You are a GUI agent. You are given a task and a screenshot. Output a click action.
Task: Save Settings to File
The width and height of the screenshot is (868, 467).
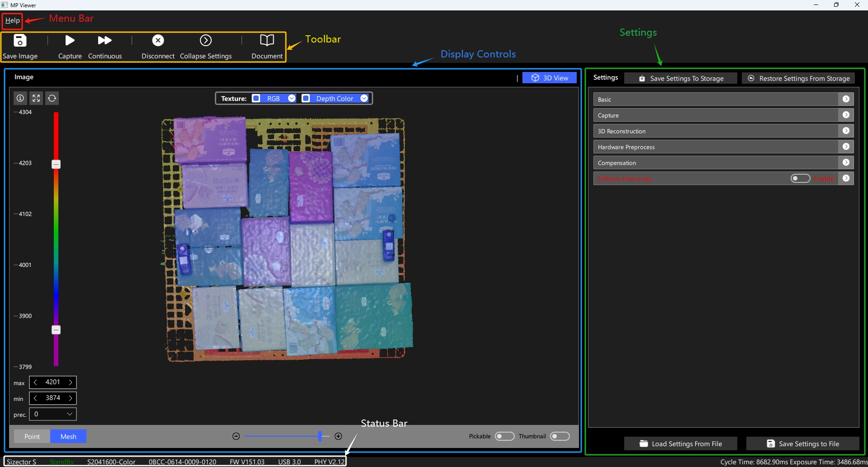click(803, 443)
